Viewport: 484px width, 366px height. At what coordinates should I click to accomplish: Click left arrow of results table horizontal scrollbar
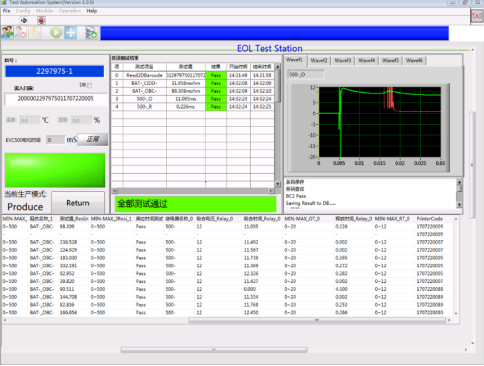point(114,191)
